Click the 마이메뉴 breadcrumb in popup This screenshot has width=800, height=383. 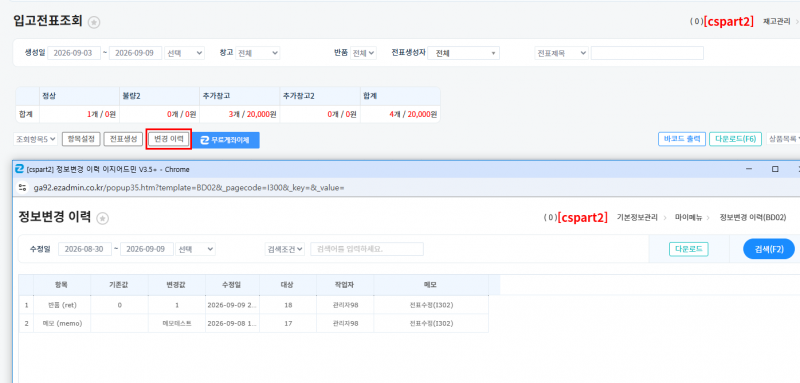pyautogui.click(x=689, y=217)
